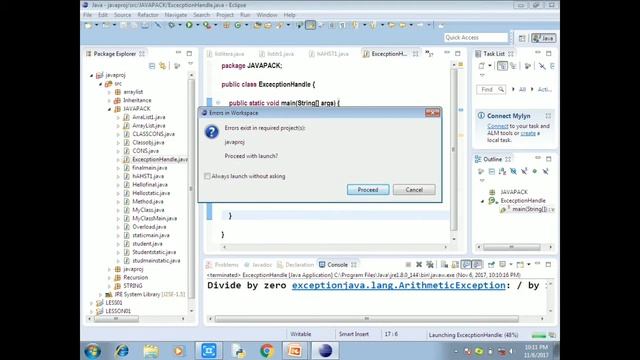Toggle Hide Non-Public Members in Outline

tap(535, 171)
